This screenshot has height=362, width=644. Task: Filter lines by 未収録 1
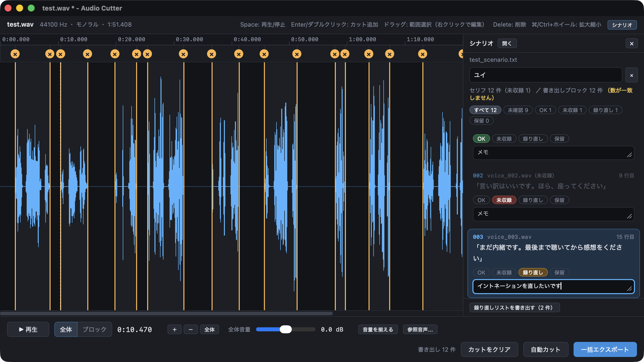click(x=572, y=110)
